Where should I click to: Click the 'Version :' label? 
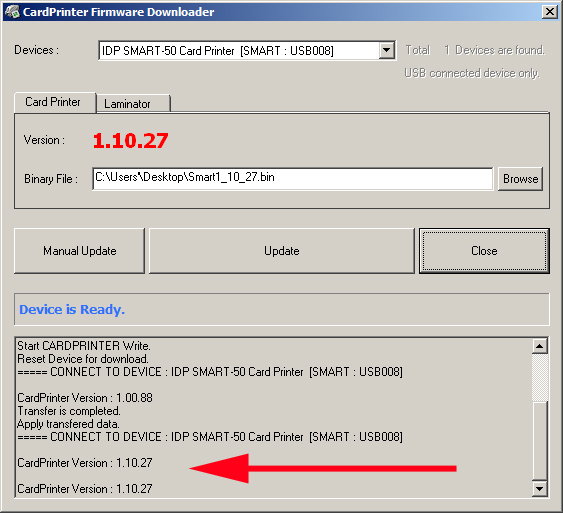44,140
